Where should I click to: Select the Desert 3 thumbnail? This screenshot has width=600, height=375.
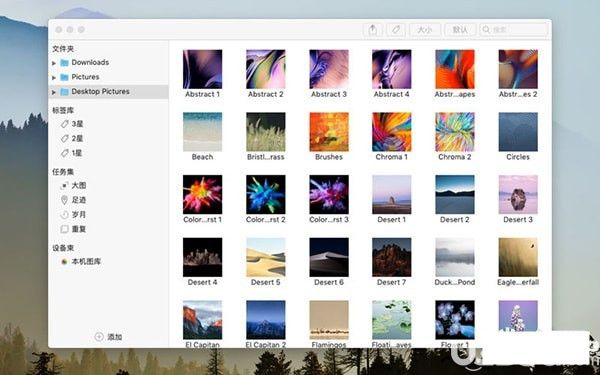click(x=518, y=195)
